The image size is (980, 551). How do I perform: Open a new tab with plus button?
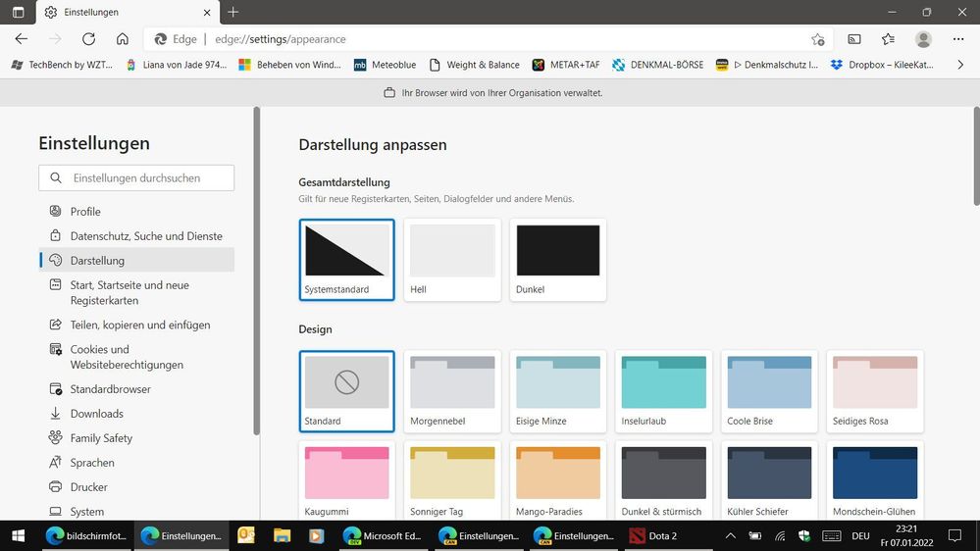point(233,12)
